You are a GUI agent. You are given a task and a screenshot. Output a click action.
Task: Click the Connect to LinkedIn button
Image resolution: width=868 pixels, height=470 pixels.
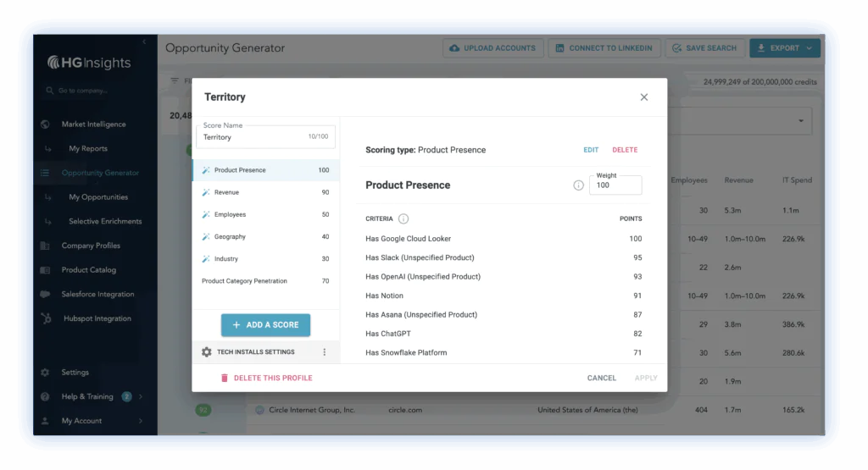click(604, 48)
